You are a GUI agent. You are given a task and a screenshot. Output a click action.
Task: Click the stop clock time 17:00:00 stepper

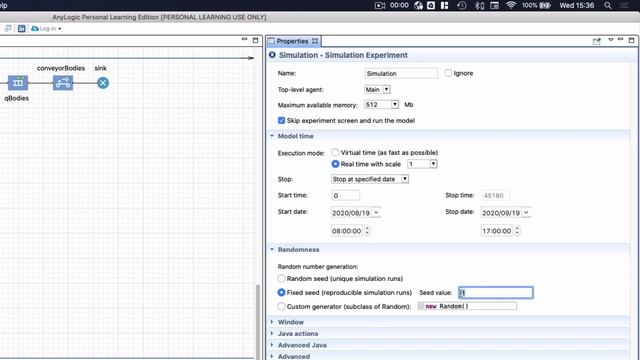pos(517,231)
